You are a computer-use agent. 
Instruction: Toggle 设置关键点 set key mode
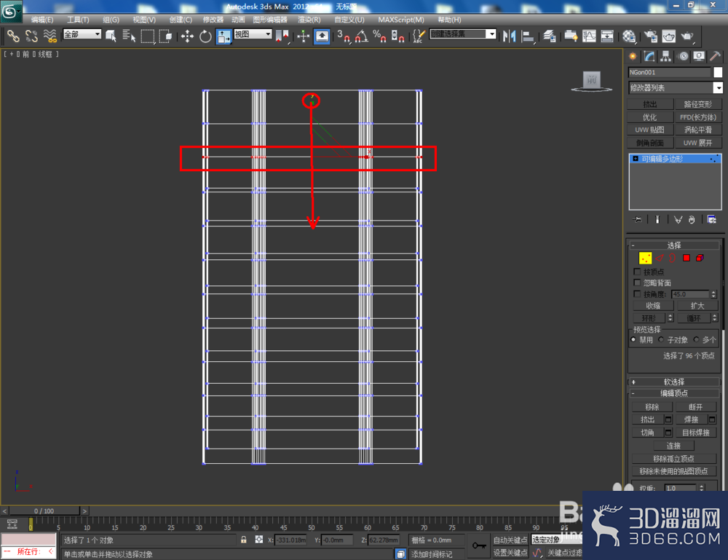coord(510,552)
